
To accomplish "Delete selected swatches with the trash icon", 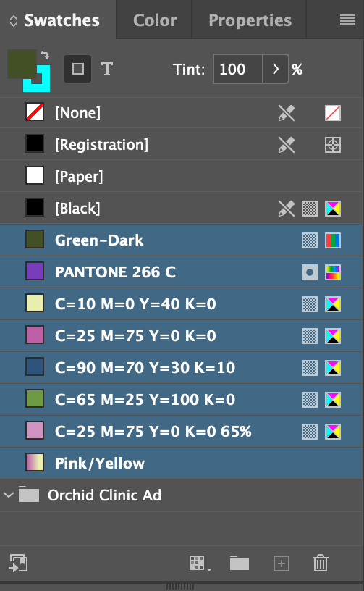I will 321,563.
